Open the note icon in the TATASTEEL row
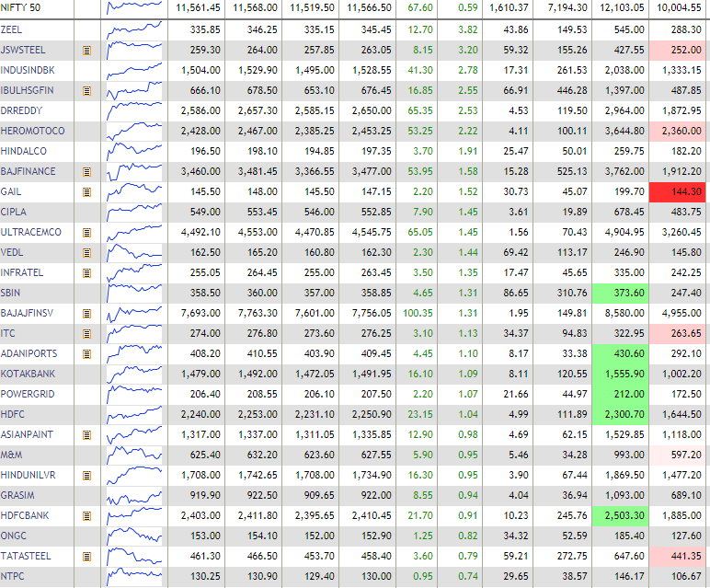 [86, 556]
